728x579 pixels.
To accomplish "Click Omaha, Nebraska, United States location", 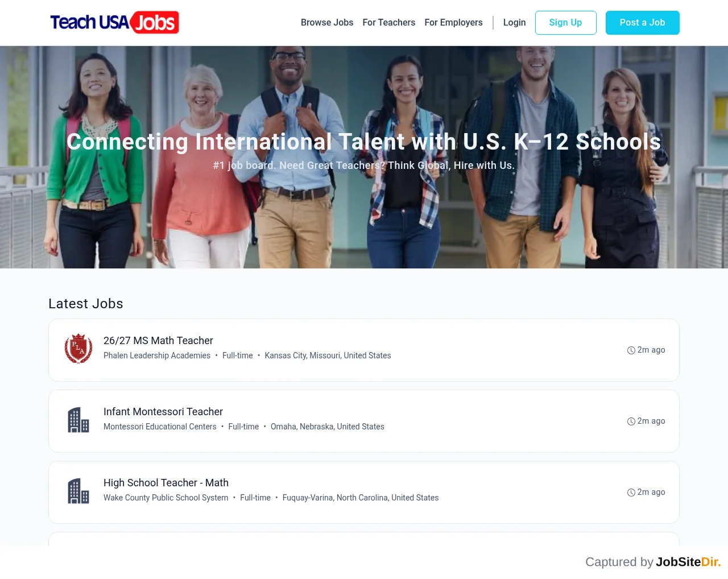I will (x=328, y=427).
